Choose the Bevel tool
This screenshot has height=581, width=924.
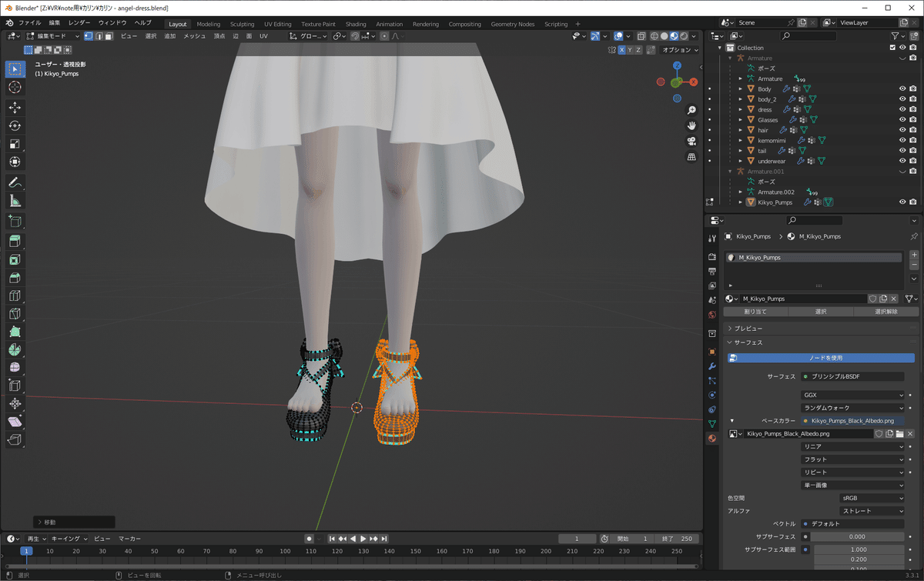[15, 278]
